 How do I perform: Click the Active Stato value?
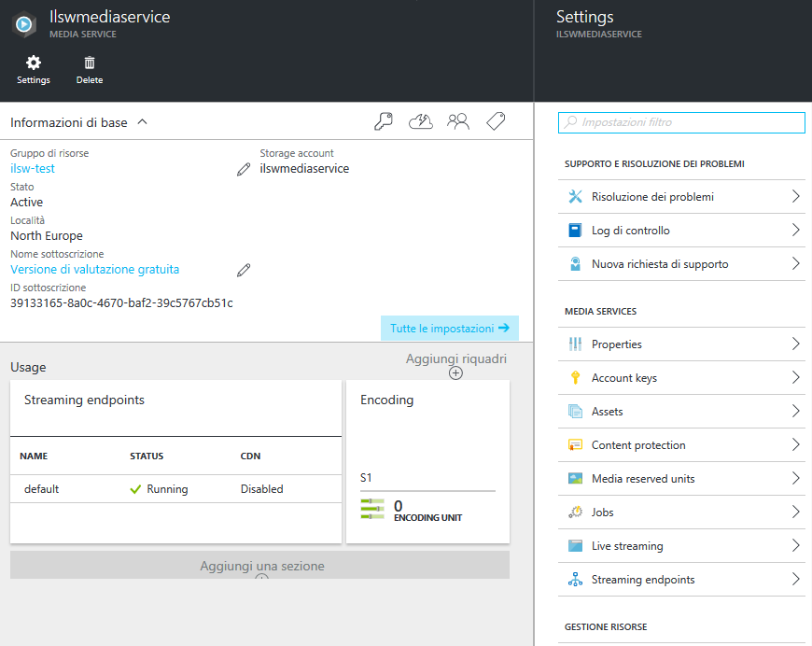click(x=26, y=202)
